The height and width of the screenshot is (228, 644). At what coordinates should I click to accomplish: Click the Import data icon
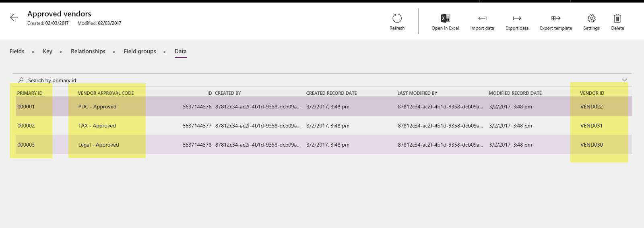pyautogui.click(x=482, y=19)
